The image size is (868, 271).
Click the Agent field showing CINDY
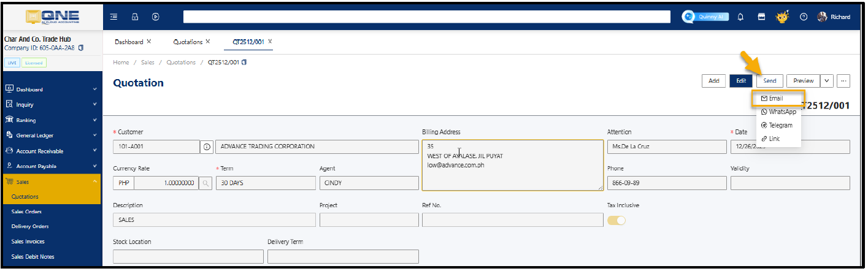click(x=369, y=183)
